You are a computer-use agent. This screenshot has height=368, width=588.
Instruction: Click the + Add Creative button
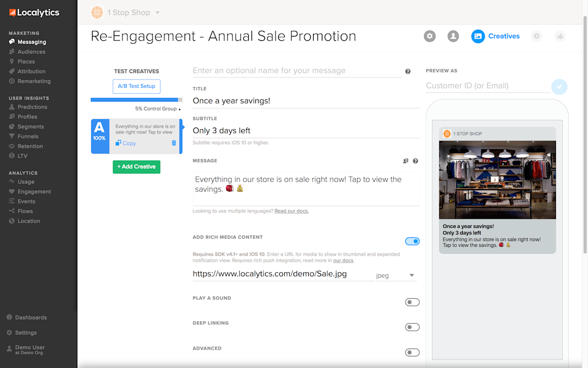(x=137, y=167)
